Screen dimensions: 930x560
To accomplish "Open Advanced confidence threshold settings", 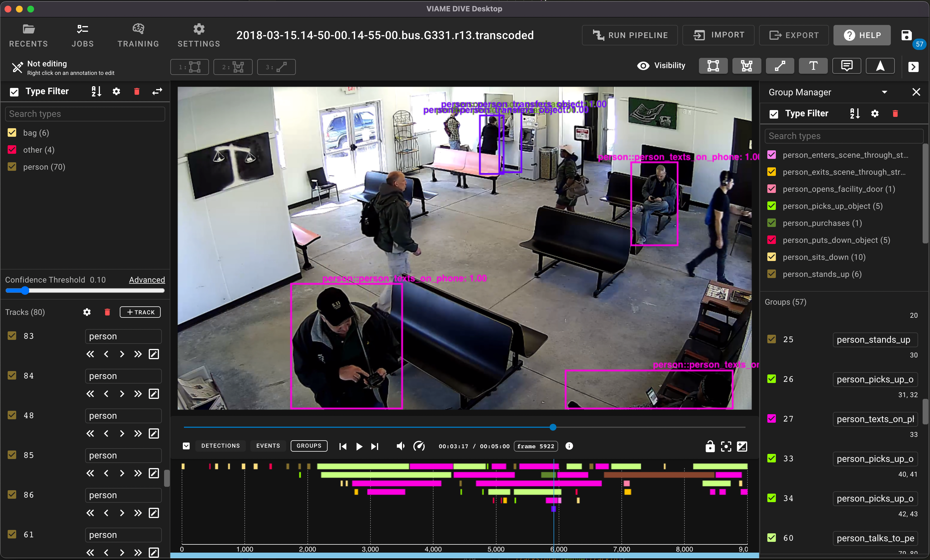I will click(147, 280).
